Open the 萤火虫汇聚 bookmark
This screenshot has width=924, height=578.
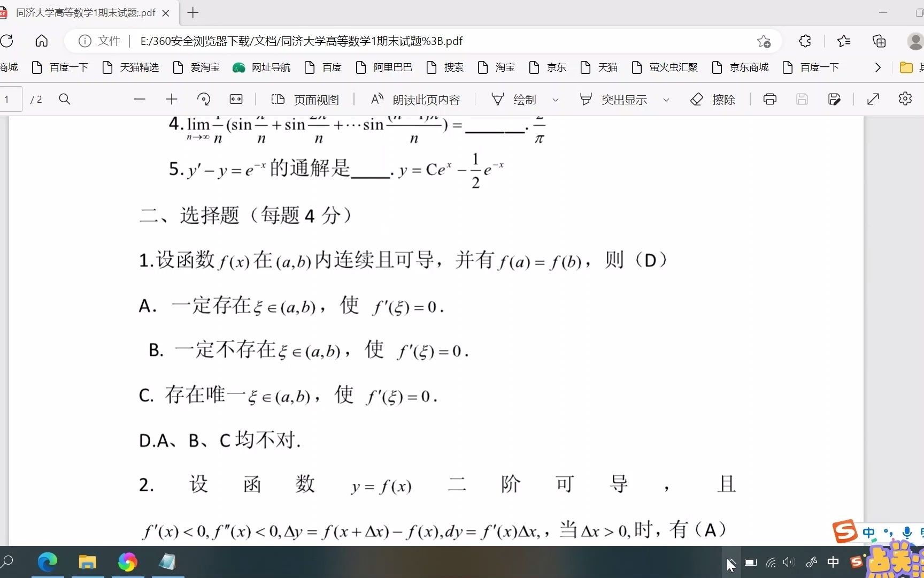665,67
